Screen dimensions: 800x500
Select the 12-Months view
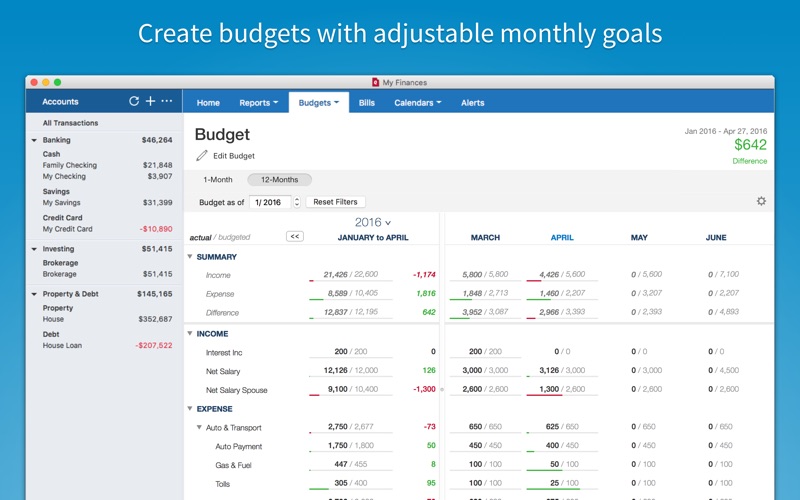pos(279,180)
